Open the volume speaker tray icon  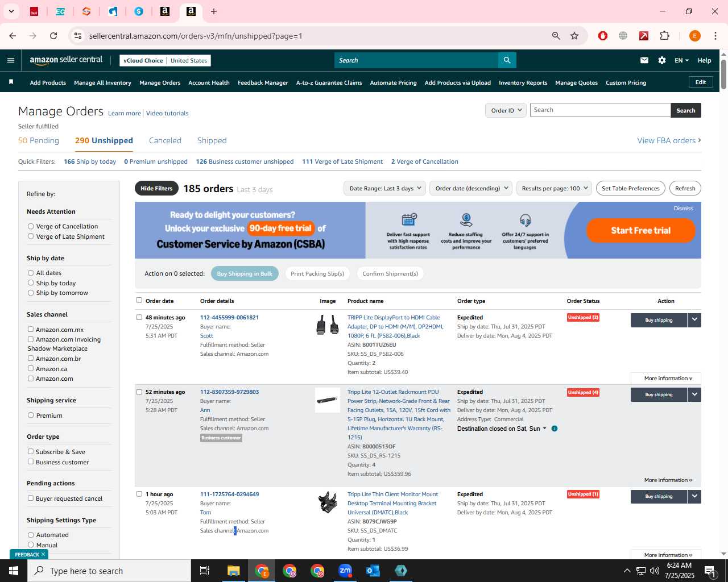pos(655,571)
